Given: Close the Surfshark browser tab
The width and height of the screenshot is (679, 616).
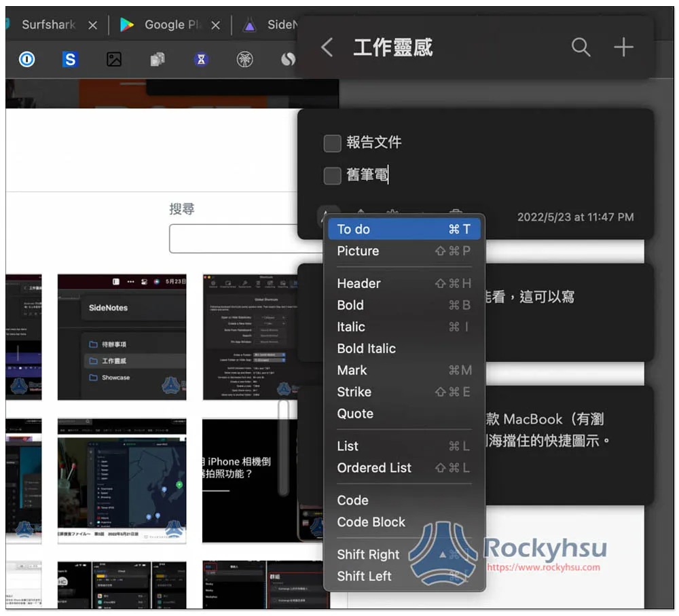Looking at the screenshot, I should point(93,25).
